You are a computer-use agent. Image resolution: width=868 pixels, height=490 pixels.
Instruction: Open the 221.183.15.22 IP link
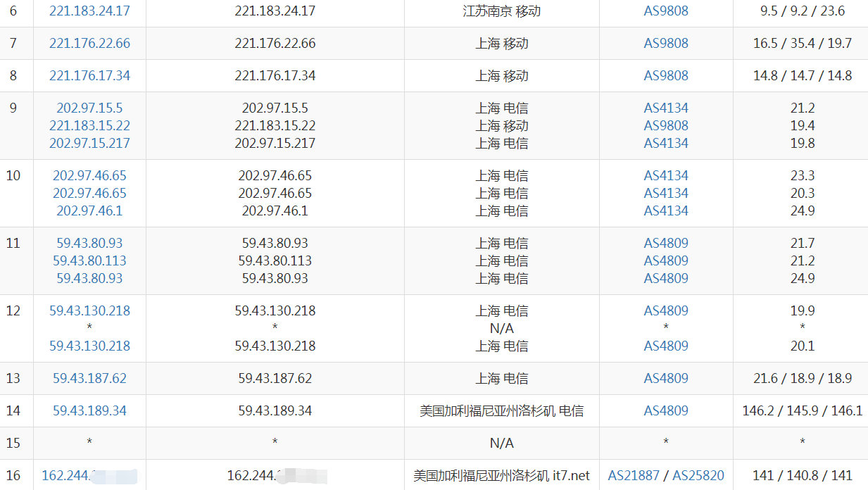(89, 125)
